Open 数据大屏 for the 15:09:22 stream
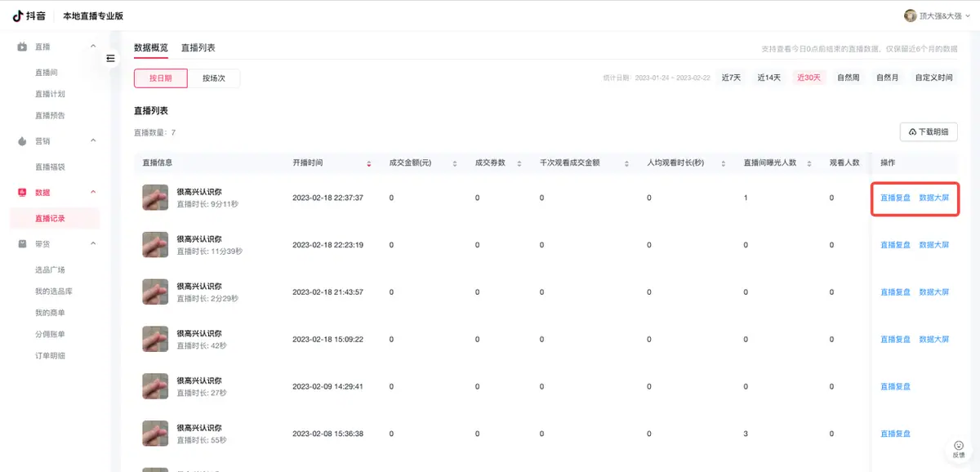The height and width of the screenshot is (472, 980). [934, 340]
